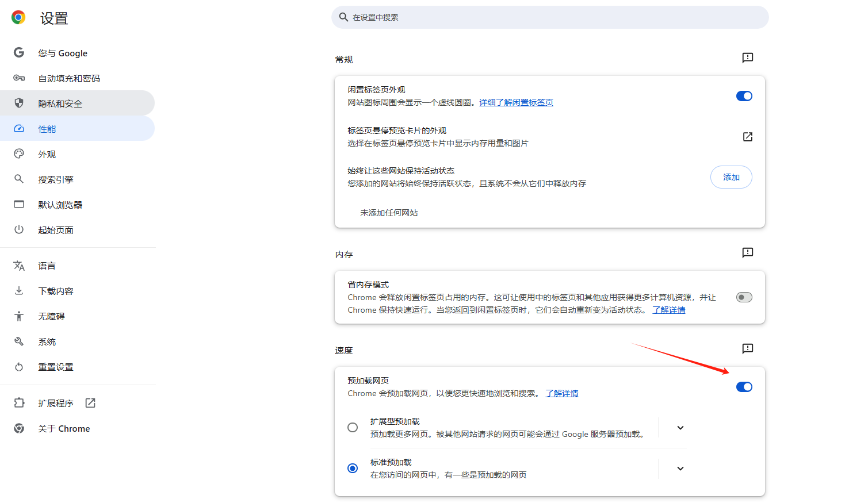Enable the 省内存模式 toggle
The height and width of the screenshot is (503, 868).
click(x=744, y=297)
